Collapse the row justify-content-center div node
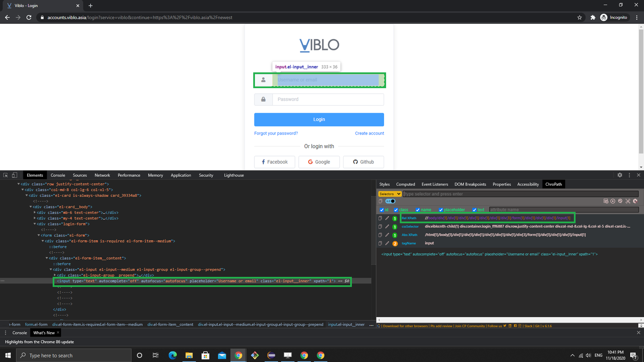Image resolution: width=644 pixels, height=362 pixels. click(x=19, y=184)
